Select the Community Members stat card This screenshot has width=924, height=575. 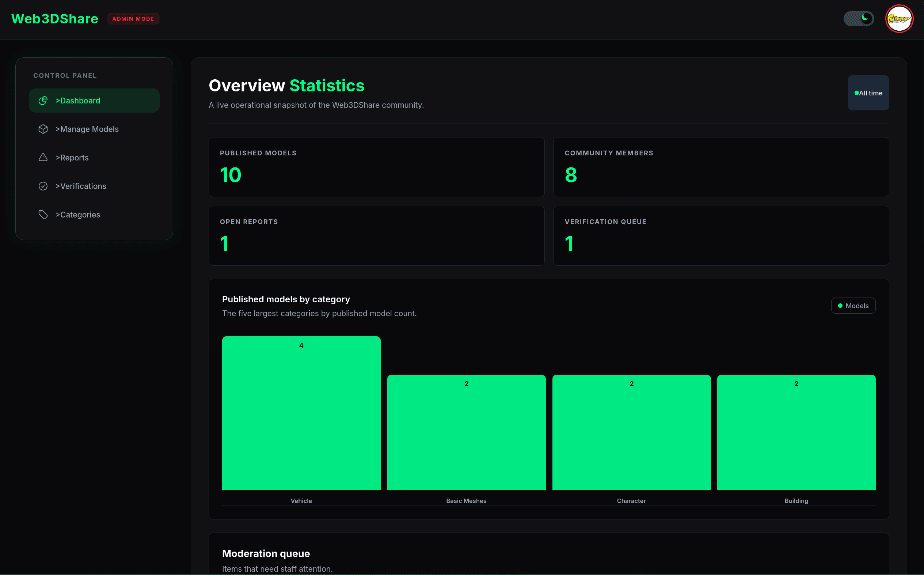(x=721, y=167)
